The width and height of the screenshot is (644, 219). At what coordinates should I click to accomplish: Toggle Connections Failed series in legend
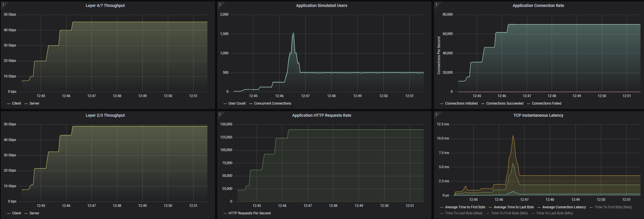tap(546, 103)
